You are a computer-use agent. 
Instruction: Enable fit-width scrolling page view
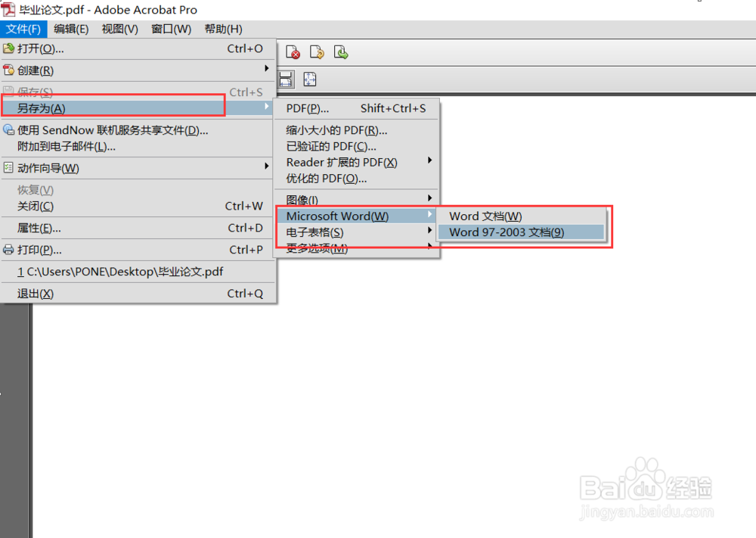point(286,79)
